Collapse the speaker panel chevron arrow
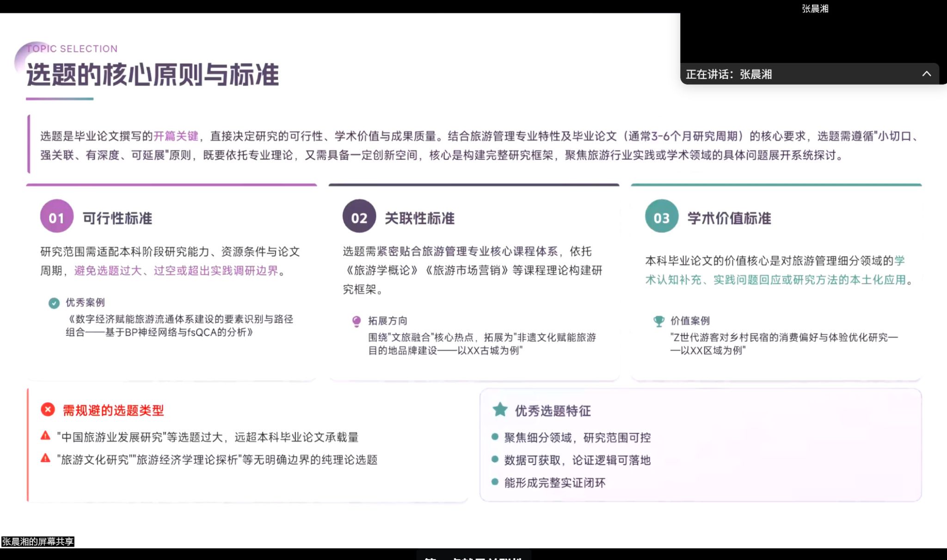Screen dimensions: 947x560 point(926,74)
